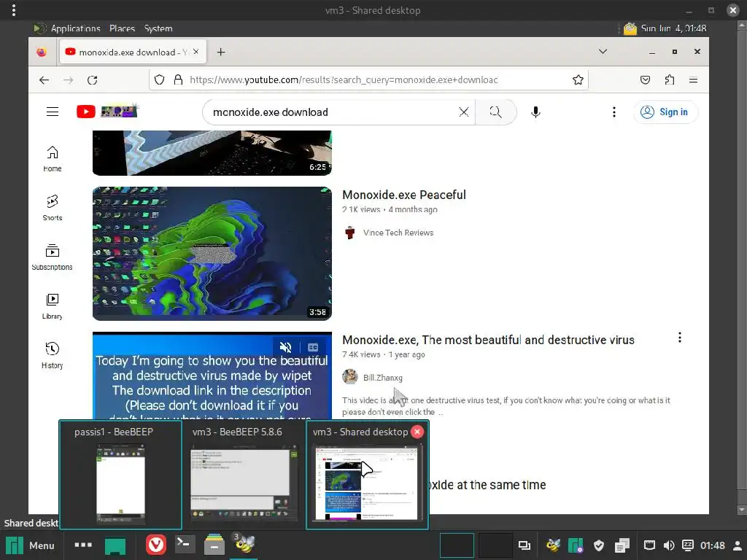Open Firefox extensions puzzle icon
747x560 pixels.
[670, 80]
